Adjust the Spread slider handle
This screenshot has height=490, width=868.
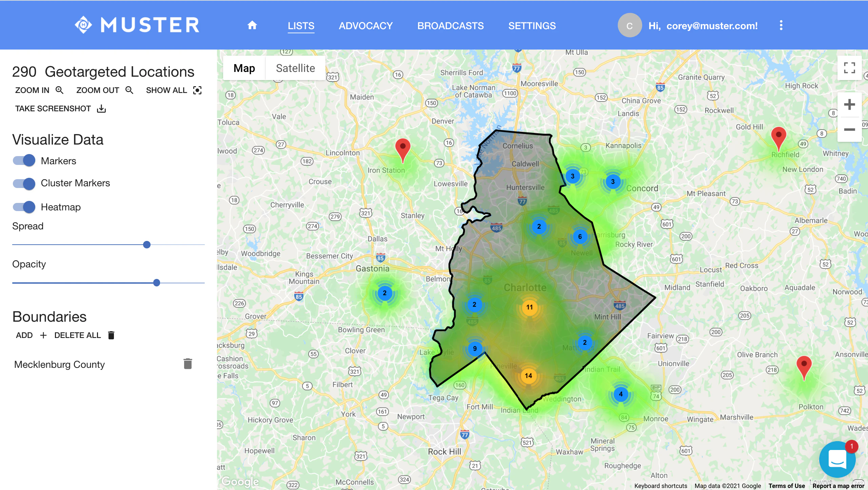(x=146, y=244)
